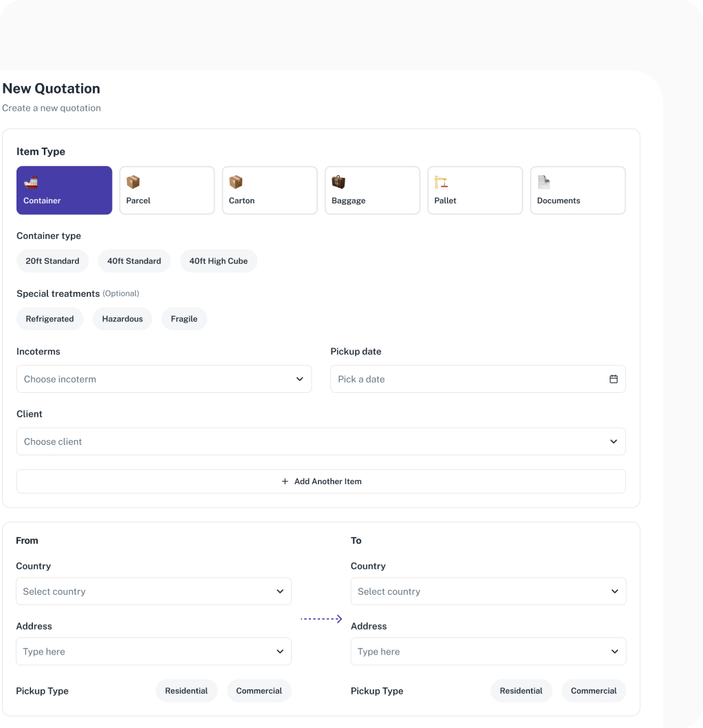Select the 40ft High Cube container type
This screenshot has width=703, height=728.
point(218,261)
